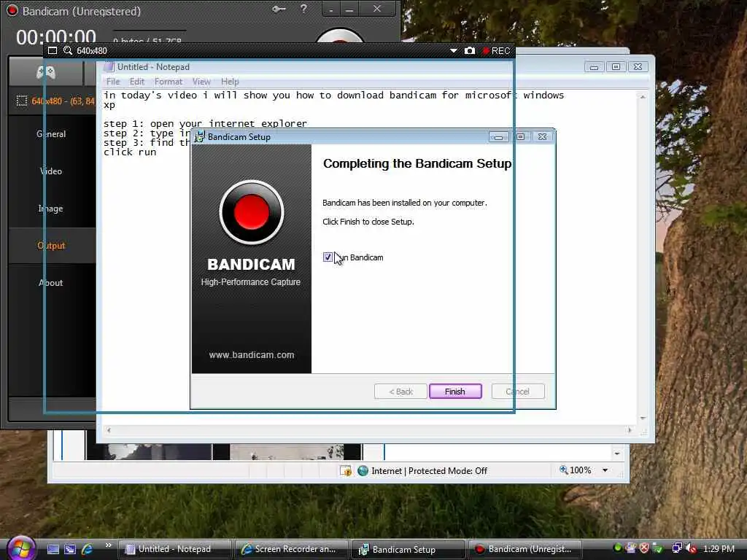Switch to Untitled - Notepad taskbar button
Screen dimensions: 747x560
tap(174, 549)
